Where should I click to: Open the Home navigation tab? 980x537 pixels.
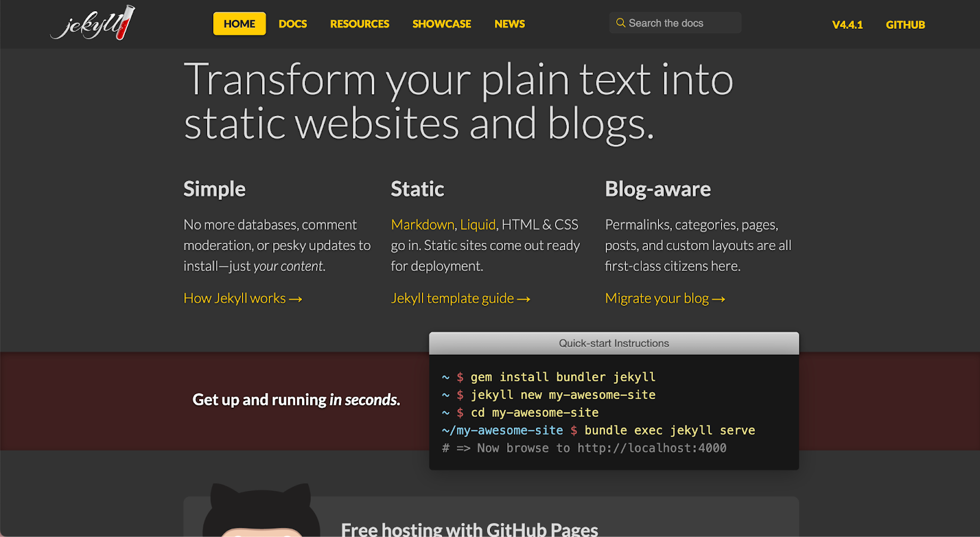239,24
